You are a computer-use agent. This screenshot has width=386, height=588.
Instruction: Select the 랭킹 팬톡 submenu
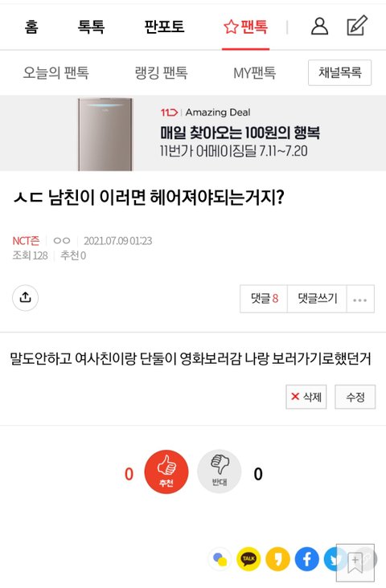point(161,72)
